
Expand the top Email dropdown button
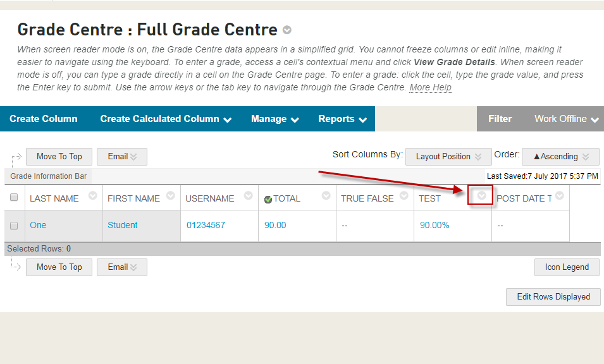click(x=122, y=157)
